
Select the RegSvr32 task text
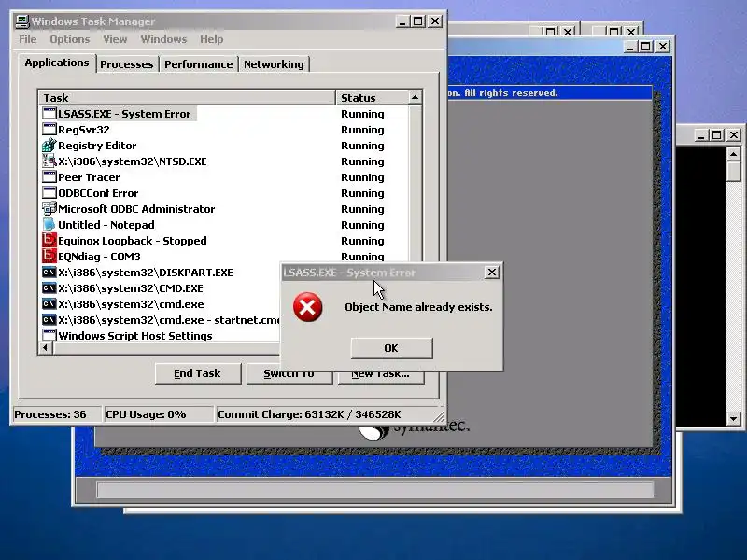(84, 130)
